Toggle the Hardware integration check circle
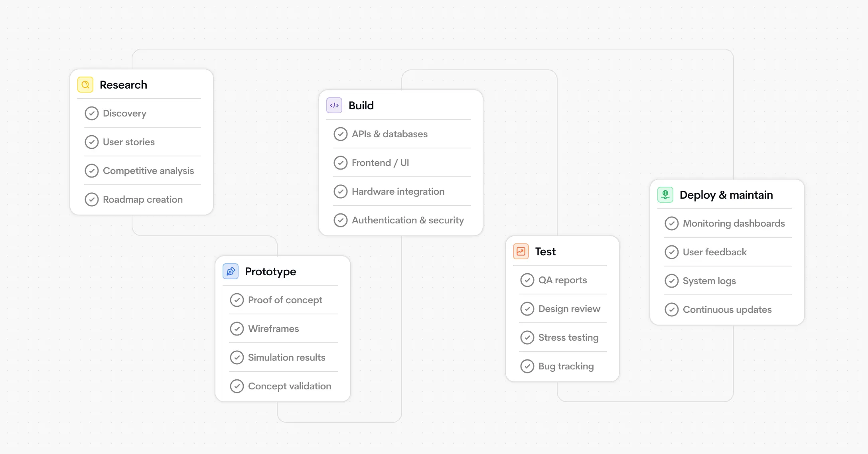 coord(341,191)
